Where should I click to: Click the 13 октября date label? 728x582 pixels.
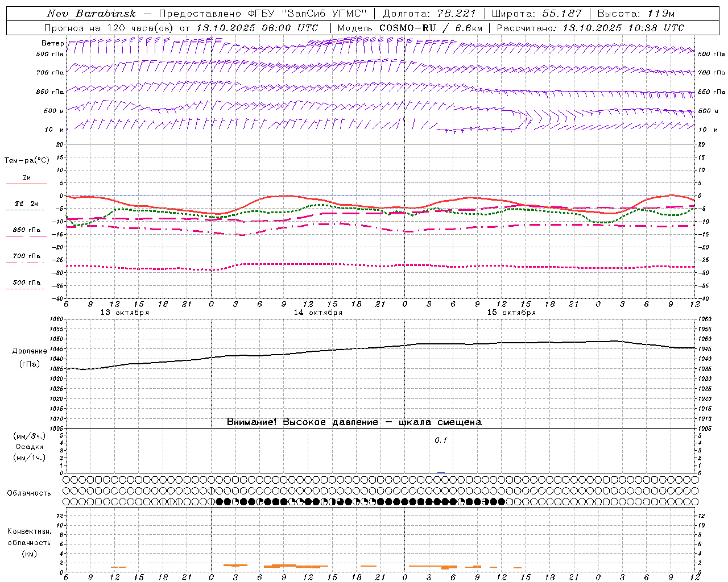click(x=125, y=313)
